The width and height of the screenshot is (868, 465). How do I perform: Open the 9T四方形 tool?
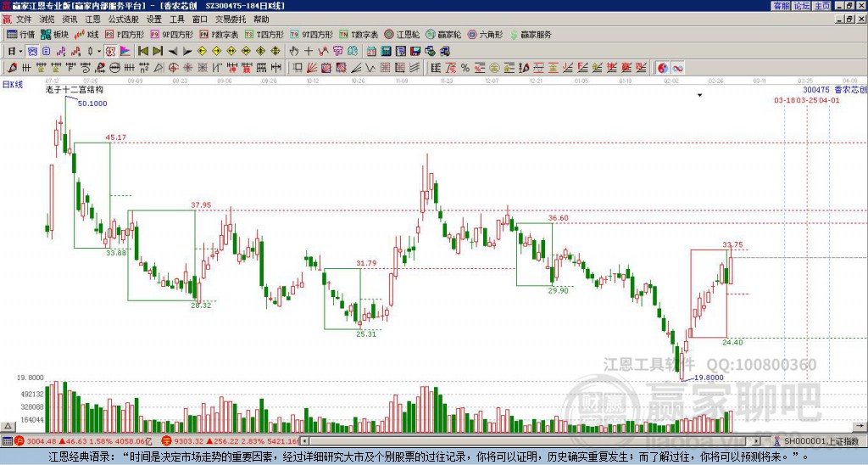[312, 34]
